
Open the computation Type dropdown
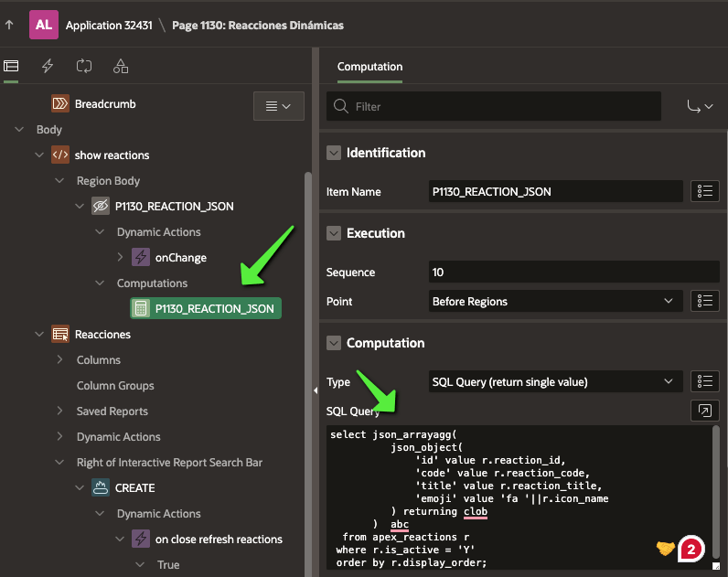point(555,381)
